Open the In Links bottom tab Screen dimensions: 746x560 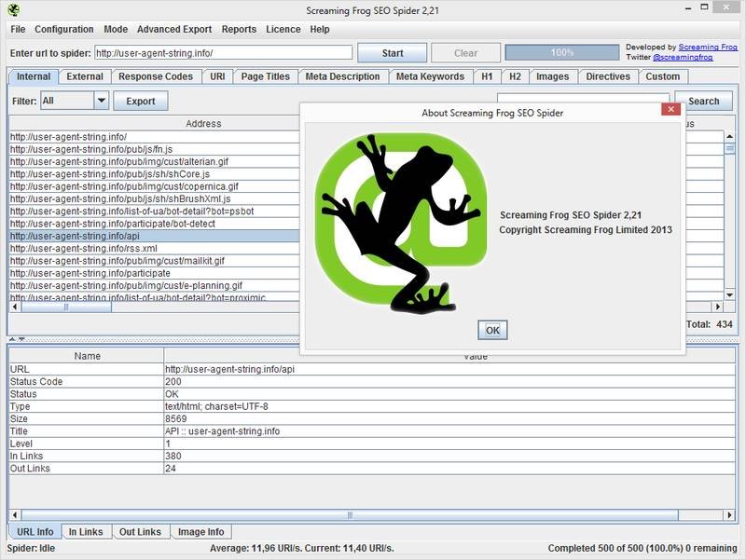pos(86,532)
